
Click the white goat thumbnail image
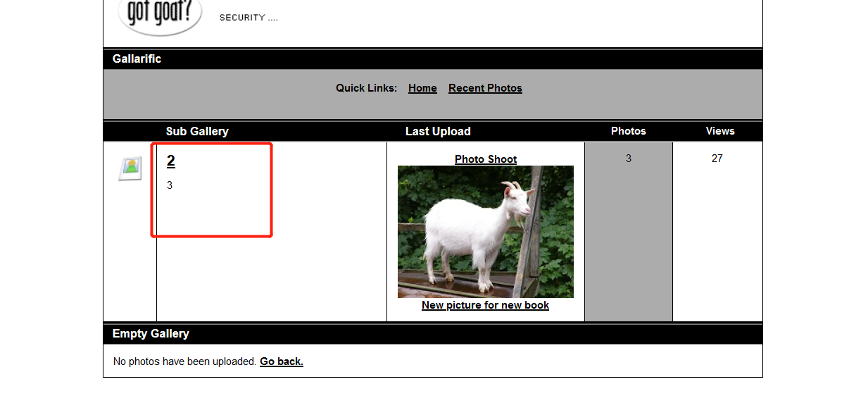486,232
